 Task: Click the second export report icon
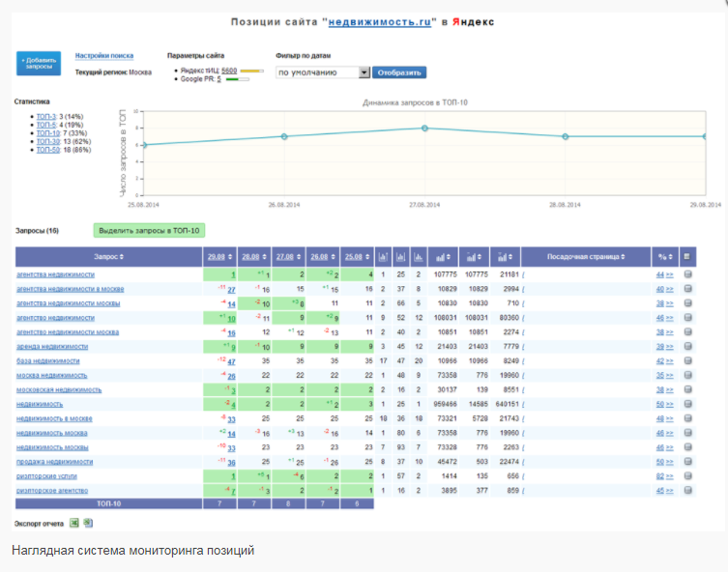(87, 523)
